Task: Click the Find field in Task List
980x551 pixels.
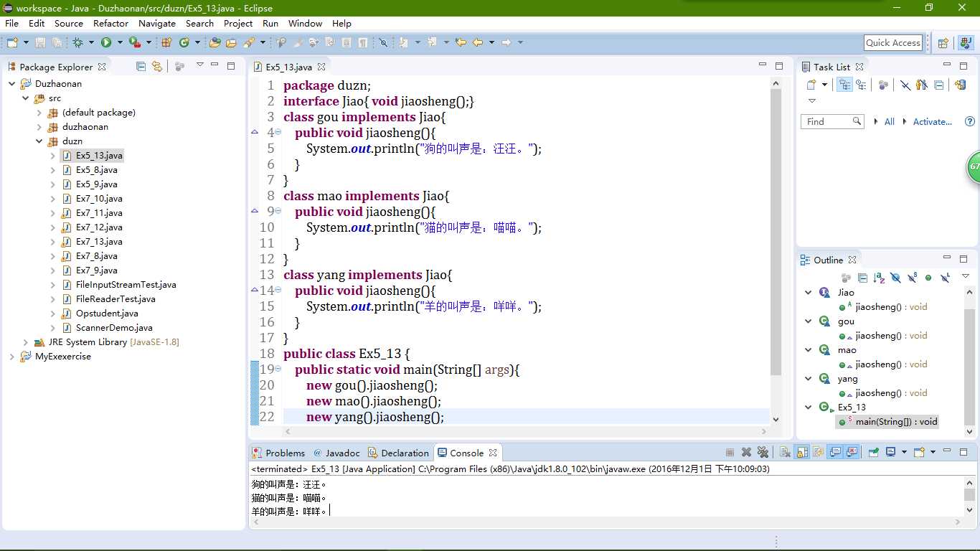Action: 831,122
